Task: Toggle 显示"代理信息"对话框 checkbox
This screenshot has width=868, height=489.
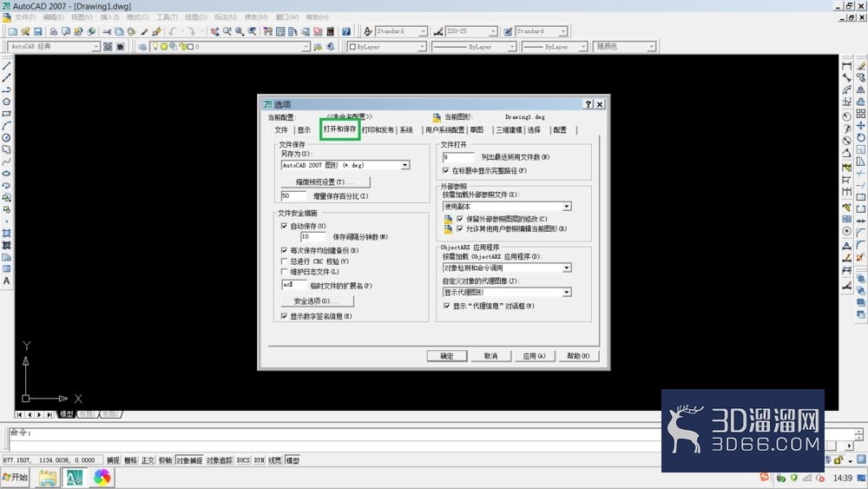Action: [x=446, y=306]
